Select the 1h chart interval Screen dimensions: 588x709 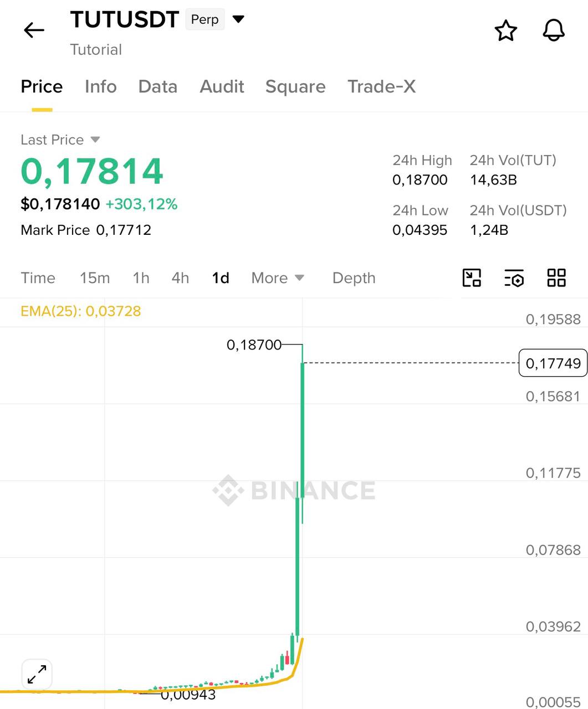tap(141, 278)
